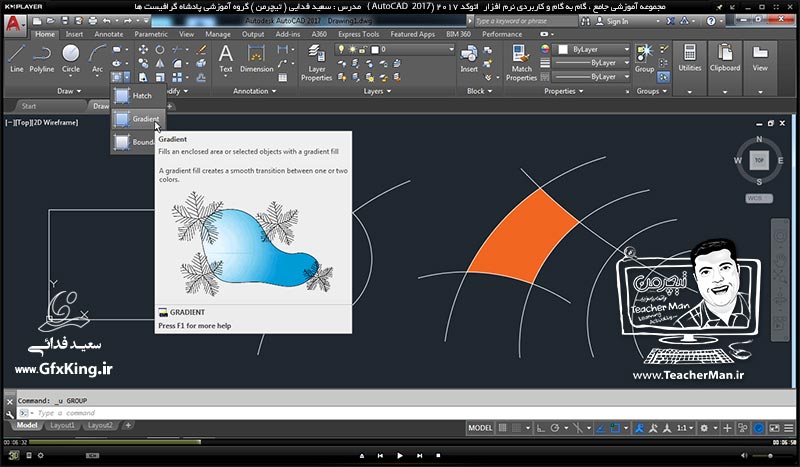The width and height of the screenshot is (800, 467).
Task: Switch to the Insert ribbon tab
Action: point(74,34)
